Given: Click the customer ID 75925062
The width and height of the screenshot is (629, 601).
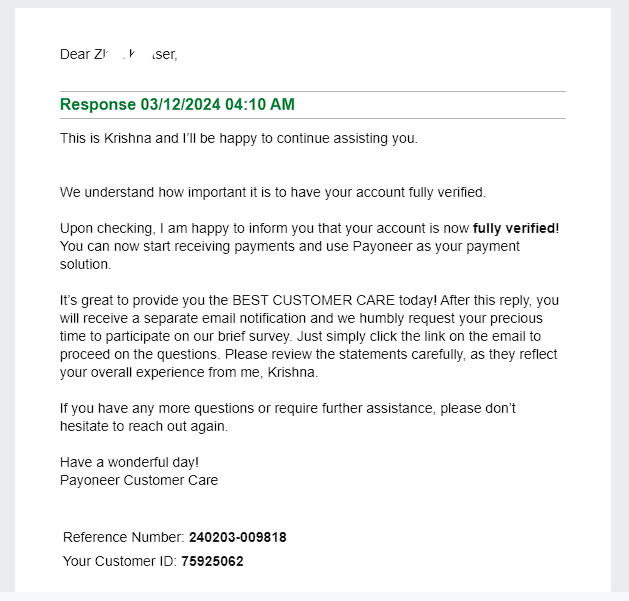Looking at the screenshot, I should pos(212,561).
